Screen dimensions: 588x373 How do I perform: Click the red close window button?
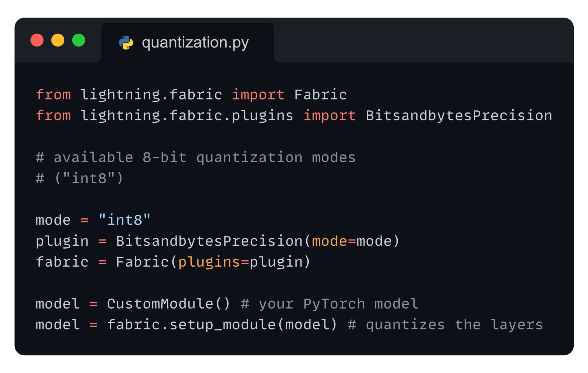pyautogui.click(x=37, y=40)
